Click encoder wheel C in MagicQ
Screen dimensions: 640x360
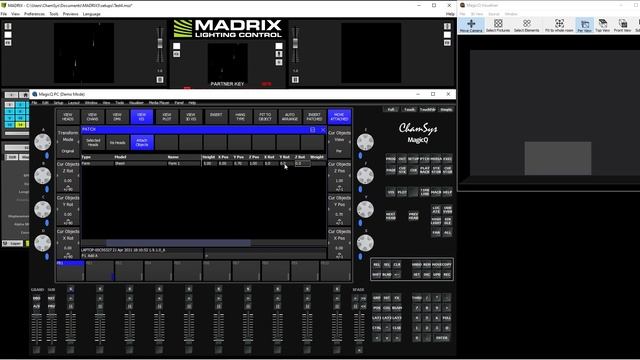pos(42,209)
